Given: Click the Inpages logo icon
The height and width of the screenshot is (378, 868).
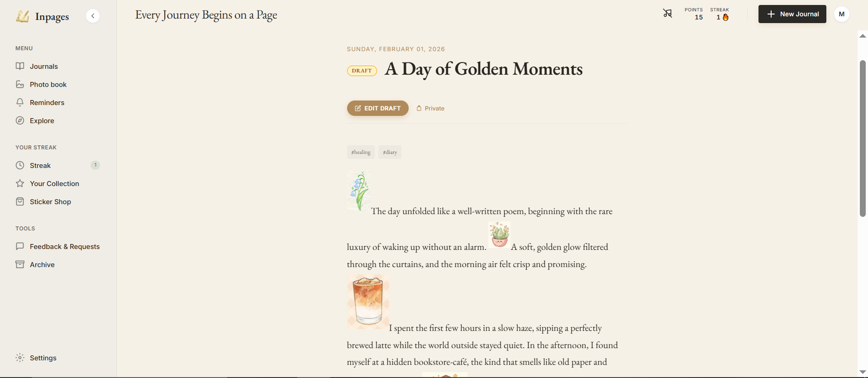Looking at the screenshot, I should pos(22,15).
